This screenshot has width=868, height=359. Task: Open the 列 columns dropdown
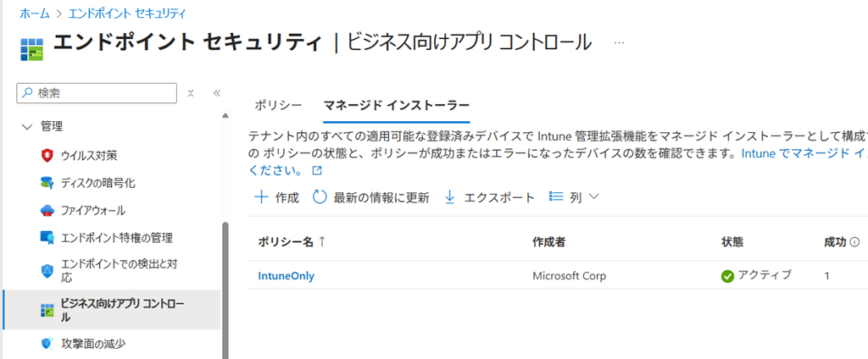click(x=574, y=197)
